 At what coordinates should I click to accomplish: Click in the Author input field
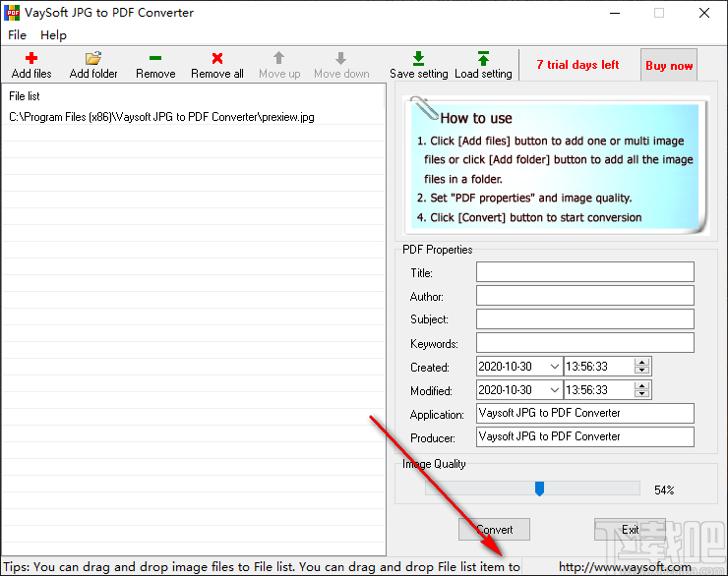tap(585, 296)
